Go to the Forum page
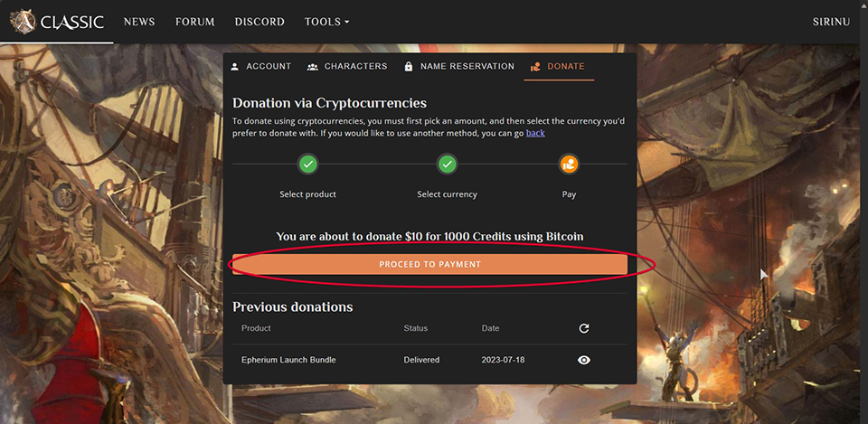 coord(194,22)
